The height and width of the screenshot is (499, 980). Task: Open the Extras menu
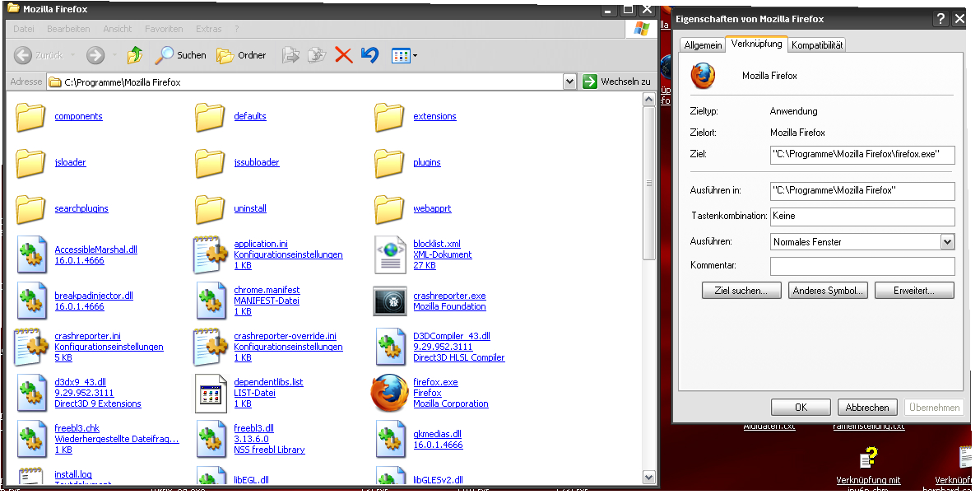tap(208, 29)
